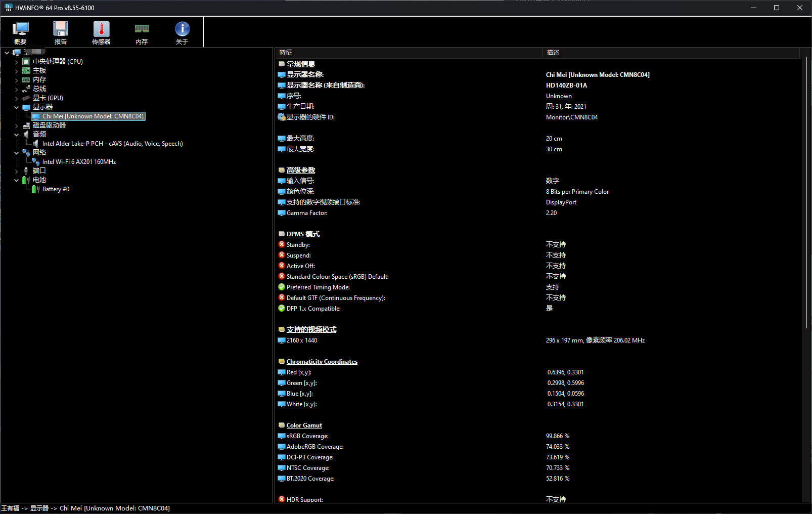Collapse the 音频 tree node
This screenshot has width=812, height=514.
pyautogui.click(x=16, y=135)
